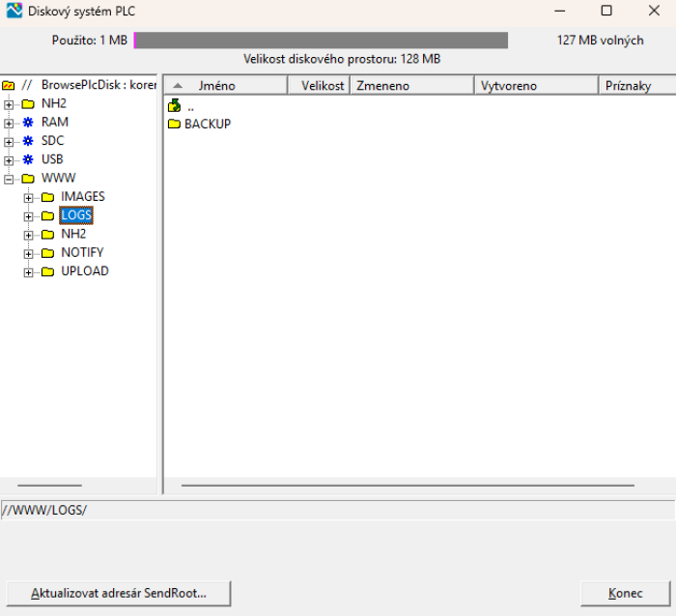Expand the LOGS folder node
Image resolution: width=676 pixels, height=616 pixels.
(x=28, y=216)
